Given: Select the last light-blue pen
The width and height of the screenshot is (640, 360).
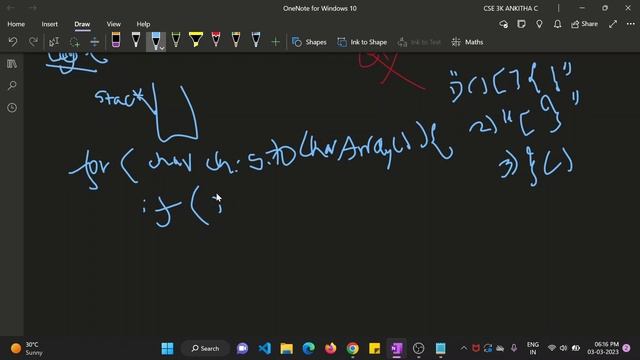Looking at the screenshot, I should [256, 40].
